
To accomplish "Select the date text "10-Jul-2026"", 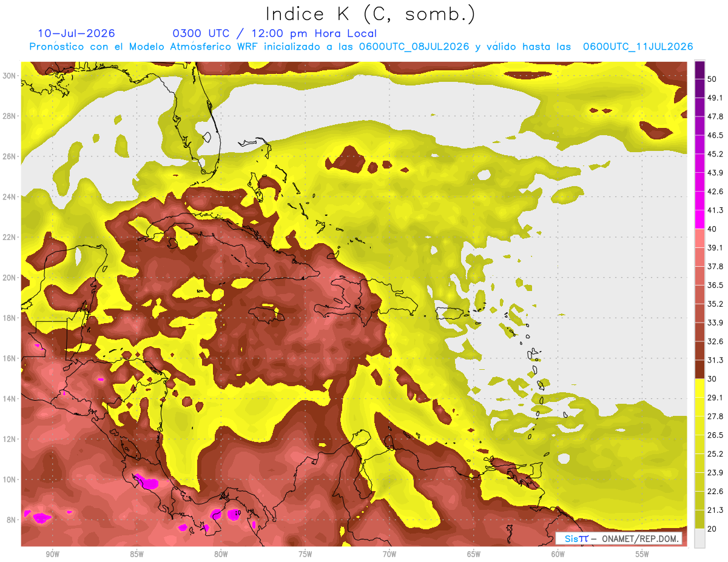I will (76, 33).
